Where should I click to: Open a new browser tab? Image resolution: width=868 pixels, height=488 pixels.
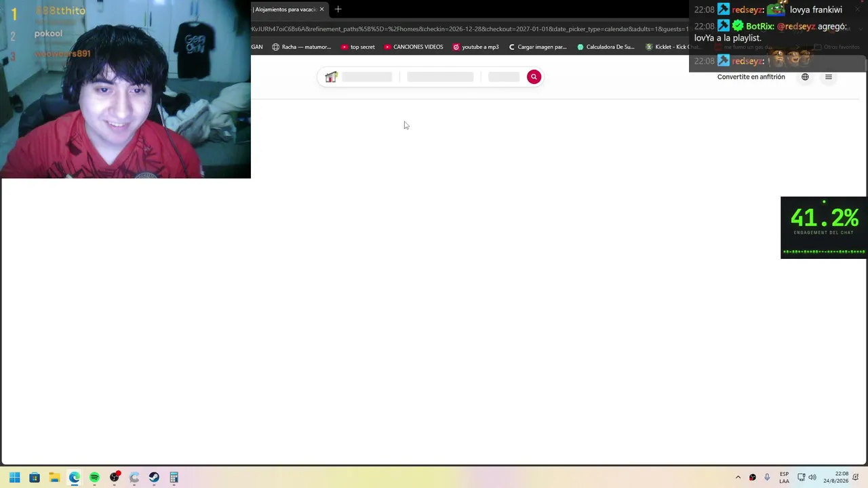[x=338, y=9]
